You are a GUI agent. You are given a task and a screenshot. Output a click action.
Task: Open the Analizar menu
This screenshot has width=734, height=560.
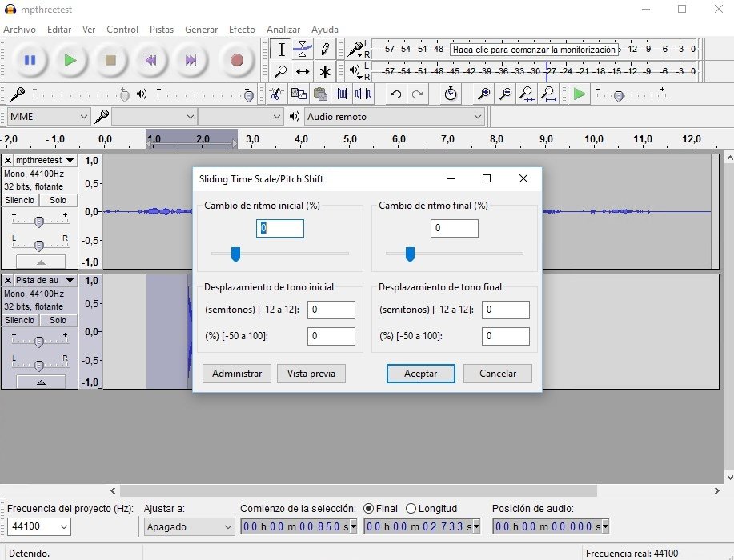click(283, 30)
